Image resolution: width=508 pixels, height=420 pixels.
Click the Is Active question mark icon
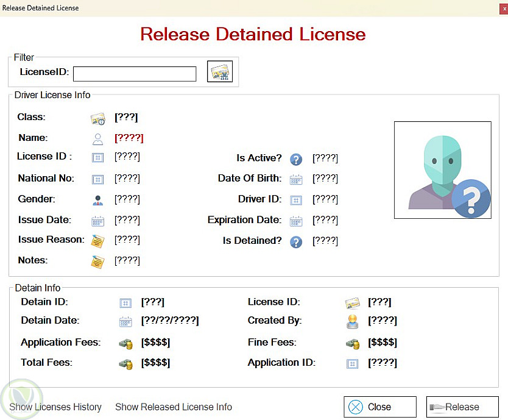coord(296,159)
